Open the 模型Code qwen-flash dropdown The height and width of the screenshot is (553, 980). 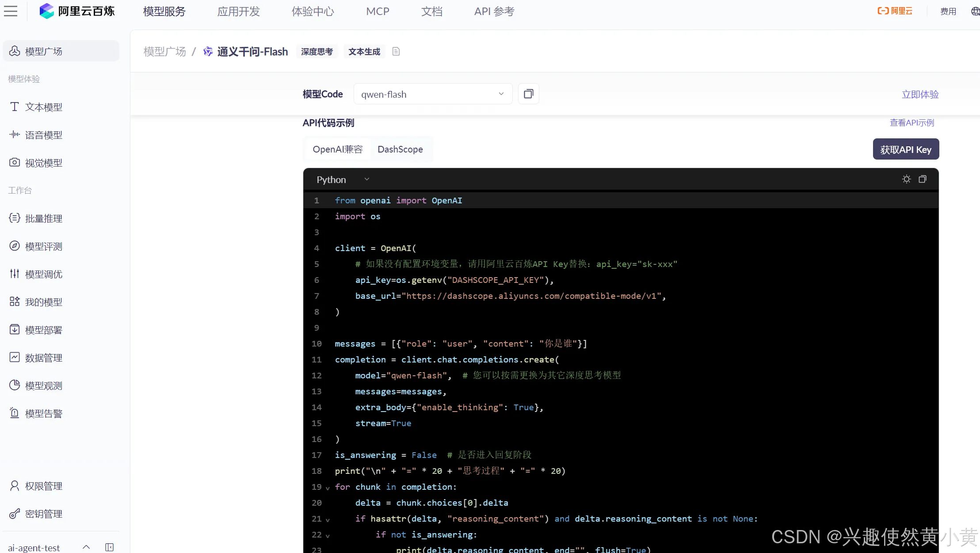[433, 94]
